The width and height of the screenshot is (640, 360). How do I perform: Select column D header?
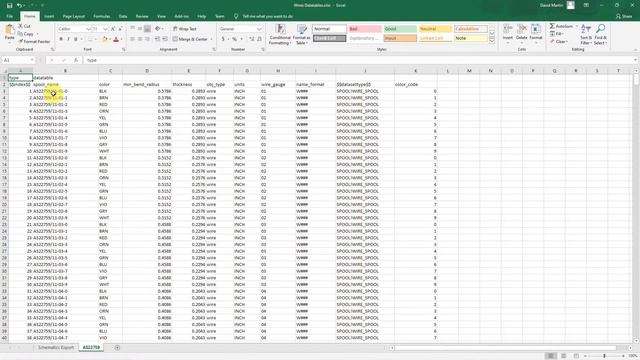(x=147, y=71)
